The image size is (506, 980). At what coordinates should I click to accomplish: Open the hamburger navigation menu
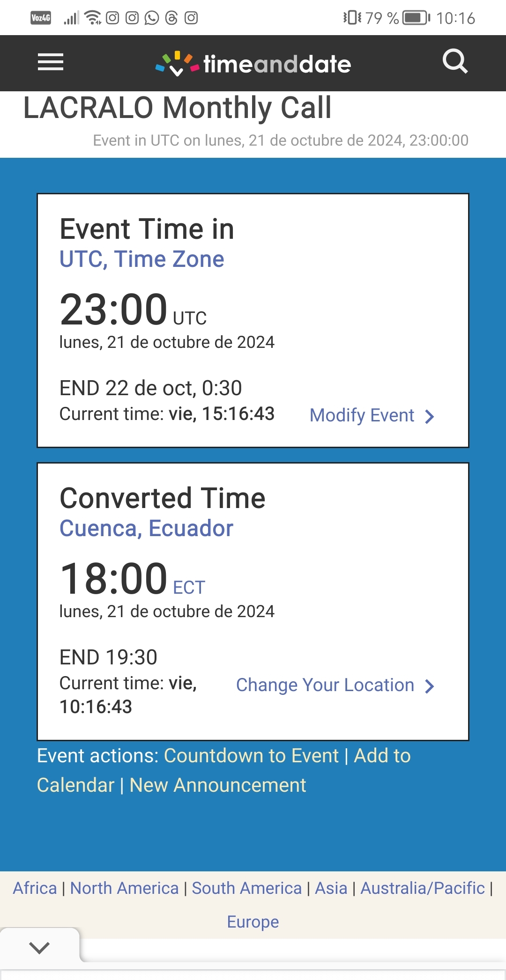point(51,62)
